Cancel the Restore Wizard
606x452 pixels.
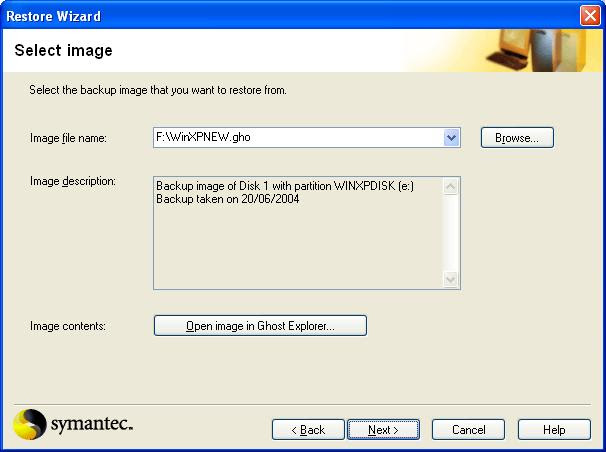click(x=468, y=430)
